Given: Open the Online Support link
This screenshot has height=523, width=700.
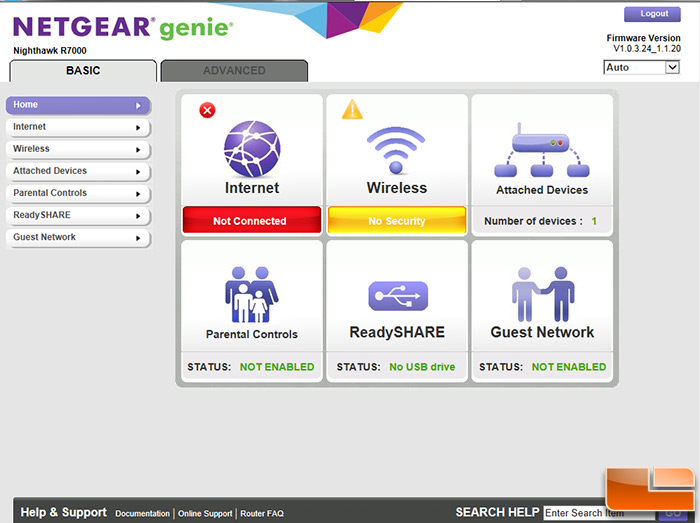Looking at the screenshot, I should [205, 514].
